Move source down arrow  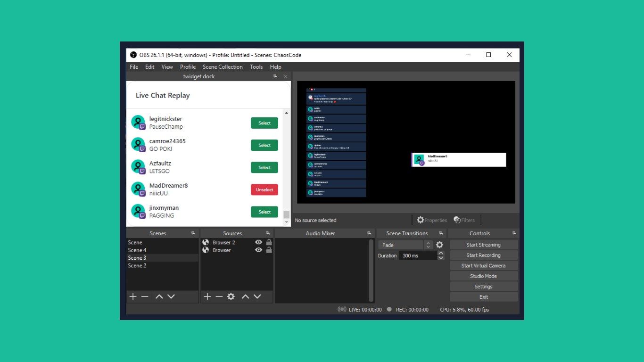click(x=257, y=296)
